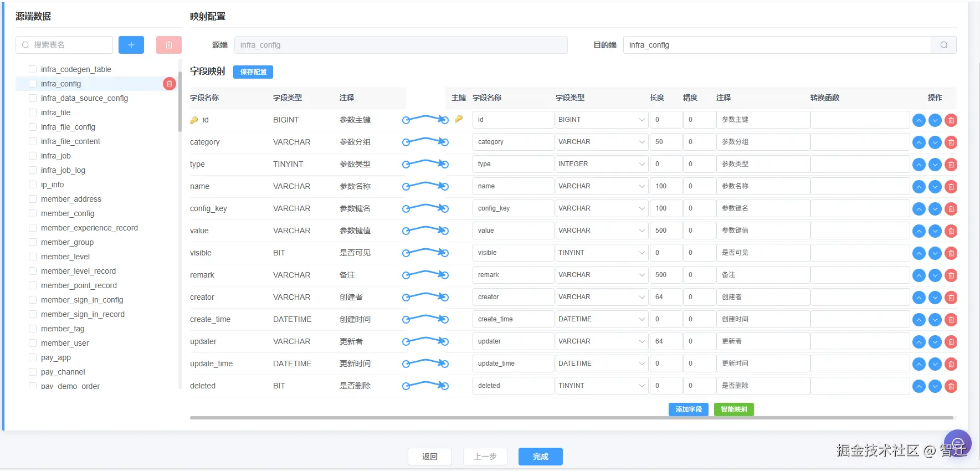Image resolution: width=980 pixels, height=471 pixels.
Task: Click the conversion function input for id
Action: pos(860,120)
